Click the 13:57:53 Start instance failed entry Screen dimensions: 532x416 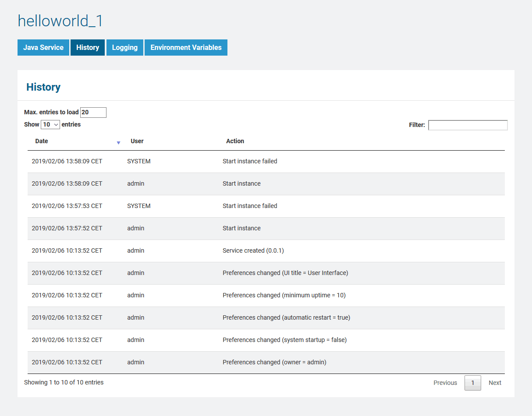pos(250,206)
